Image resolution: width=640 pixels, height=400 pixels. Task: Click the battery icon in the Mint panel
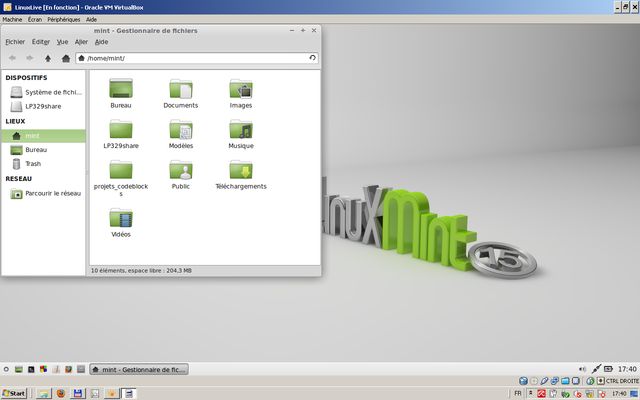click(x=608, y=369)
